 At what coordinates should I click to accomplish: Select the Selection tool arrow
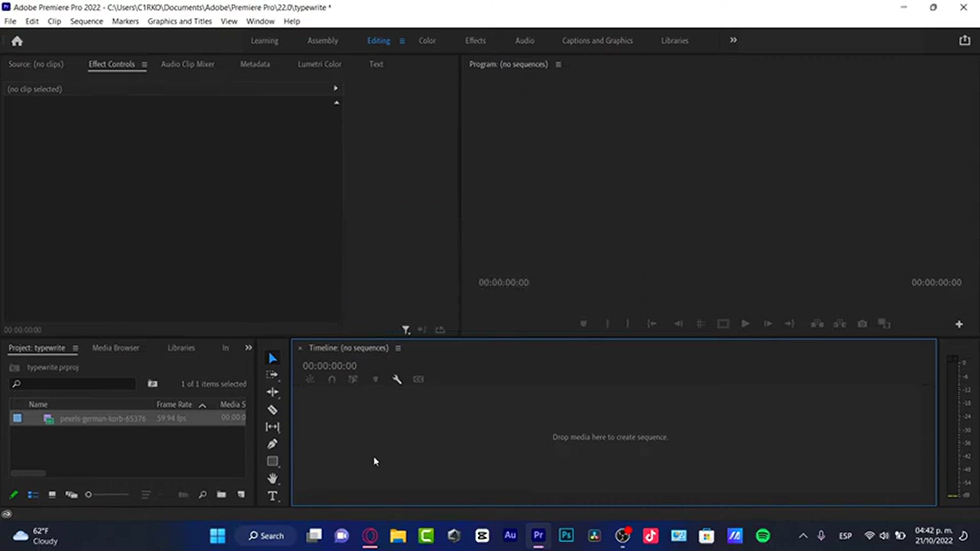(273, 359)
